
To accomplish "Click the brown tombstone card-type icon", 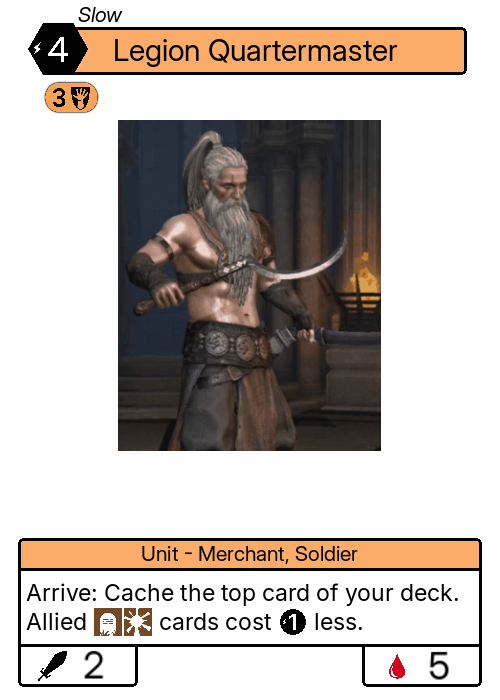I will pos(108,622).
